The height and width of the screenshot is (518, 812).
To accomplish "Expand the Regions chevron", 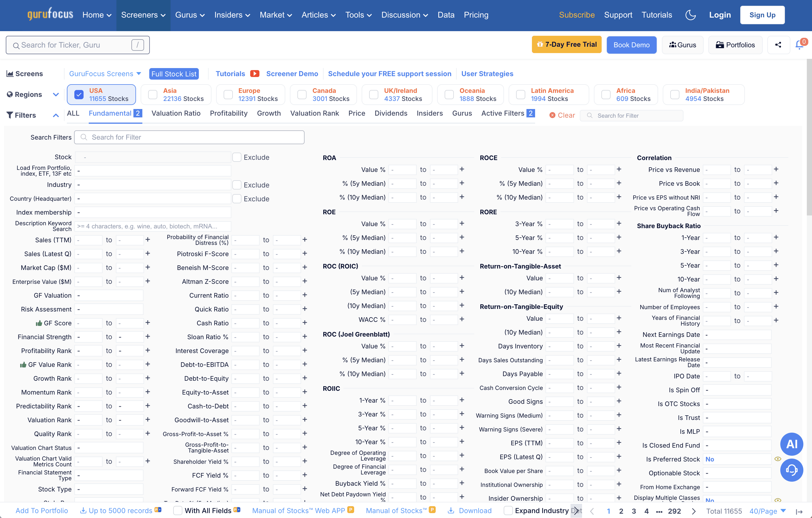I will pos(56,95).
